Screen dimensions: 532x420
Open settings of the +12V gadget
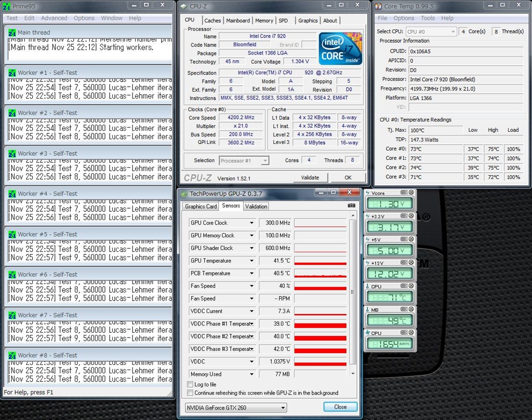pyautogui.click(x=404, y=263)
